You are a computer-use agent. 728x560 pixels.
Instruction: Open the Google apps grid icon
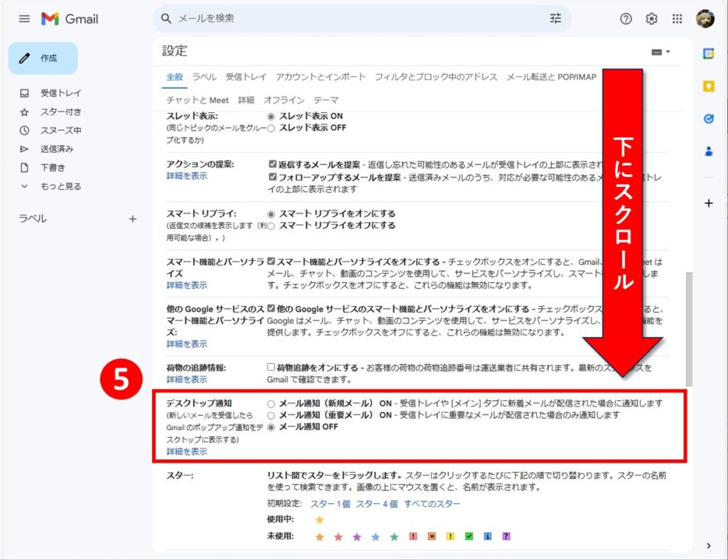[677, 19]
